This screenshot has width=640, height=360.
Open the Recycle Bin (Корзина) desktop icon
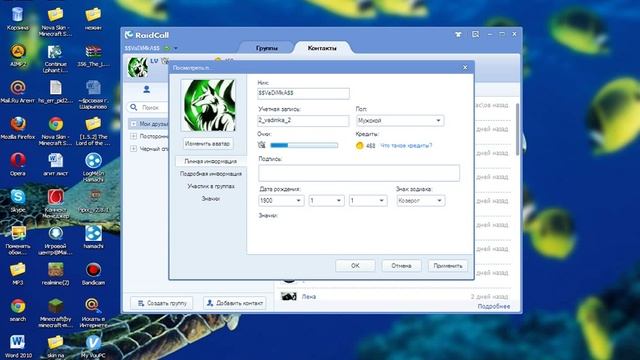tap(18, 16)
